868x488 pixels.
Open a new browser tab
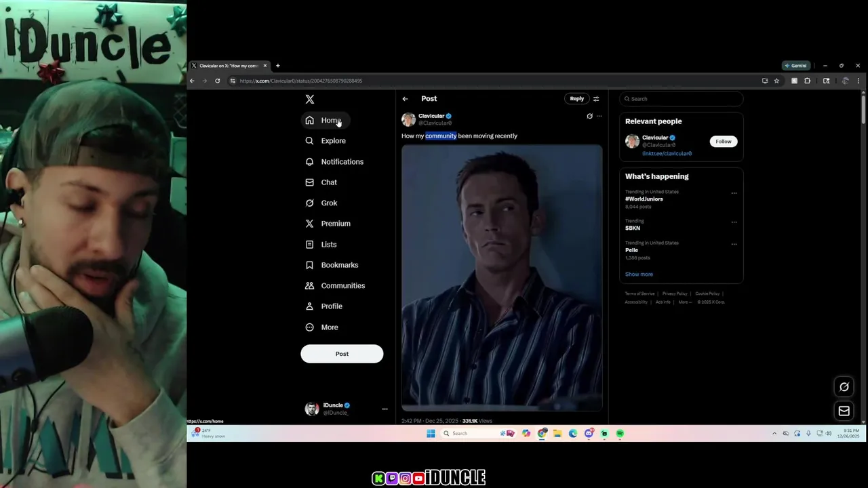(x=277, y=66)
